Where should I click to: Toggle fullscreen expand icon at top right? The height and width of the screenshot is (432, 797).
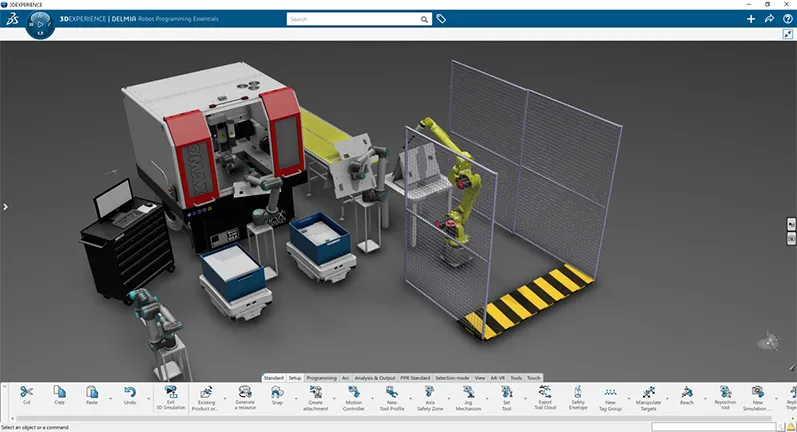[787, 34]
